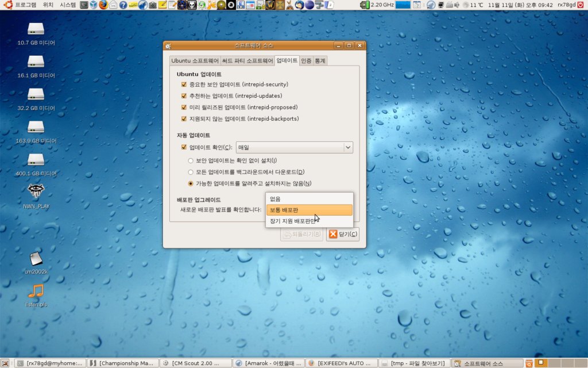Image resolution: width=588 pixels, height=368 pixels.
Task: Open the blue help question-mark icon
Action: (123, 5)
